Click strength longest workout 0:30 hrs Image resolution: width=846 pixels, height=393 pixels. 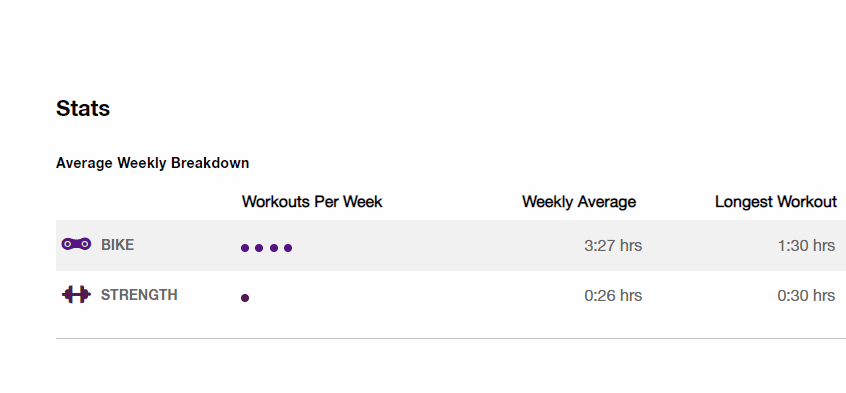(x=806, y=296)
